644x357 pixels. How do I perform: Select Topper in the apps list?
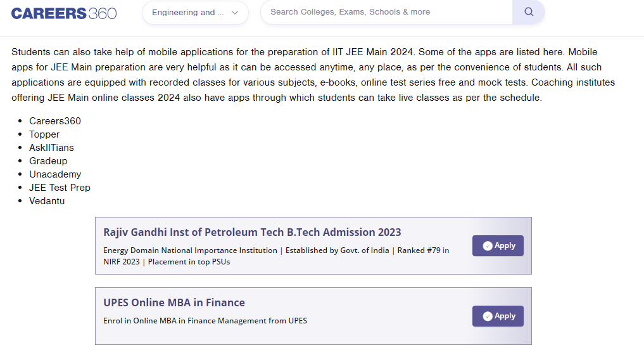44,134
